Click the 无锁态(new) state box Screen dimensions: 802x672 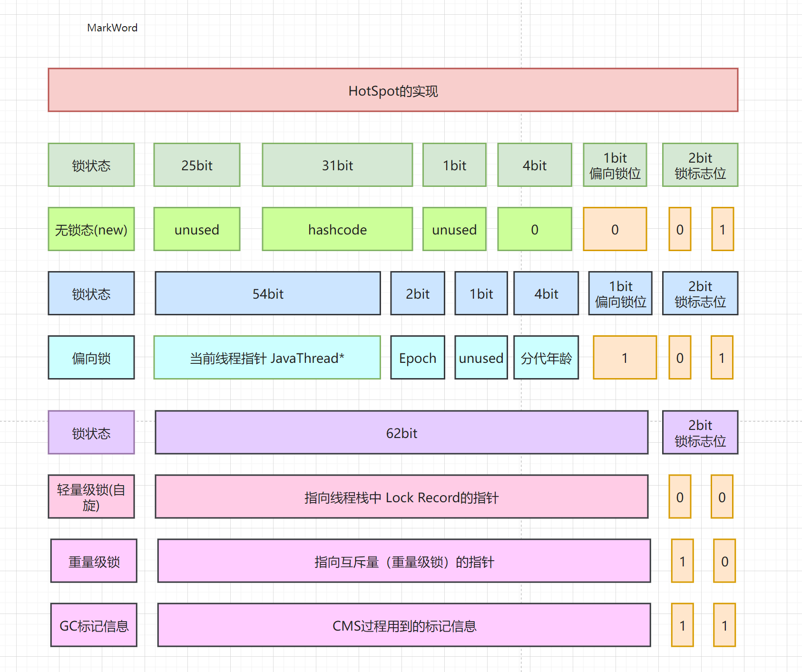pos(91,229)
